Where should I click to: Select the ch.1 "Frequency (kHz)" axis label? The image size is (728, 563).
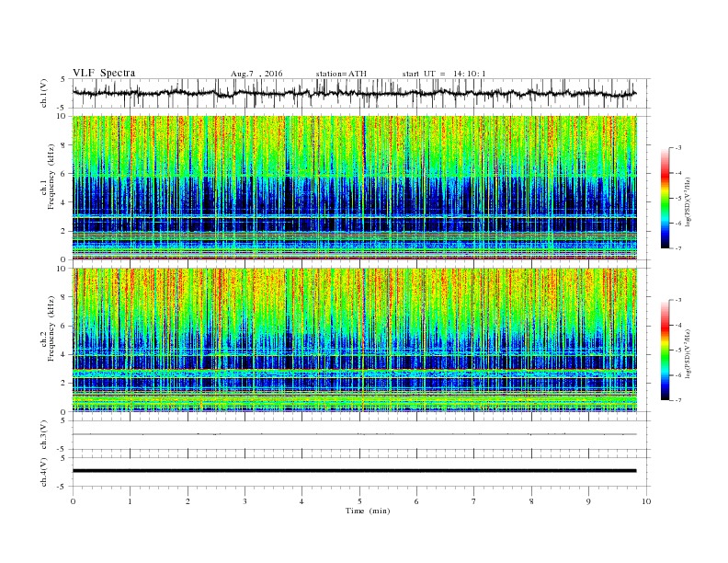point(51,176)
